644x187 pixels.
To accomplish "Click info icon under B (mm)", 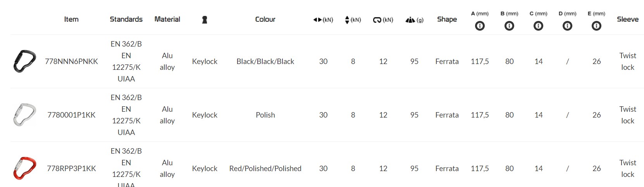I will pyautogui.click(x=509, y=26).
